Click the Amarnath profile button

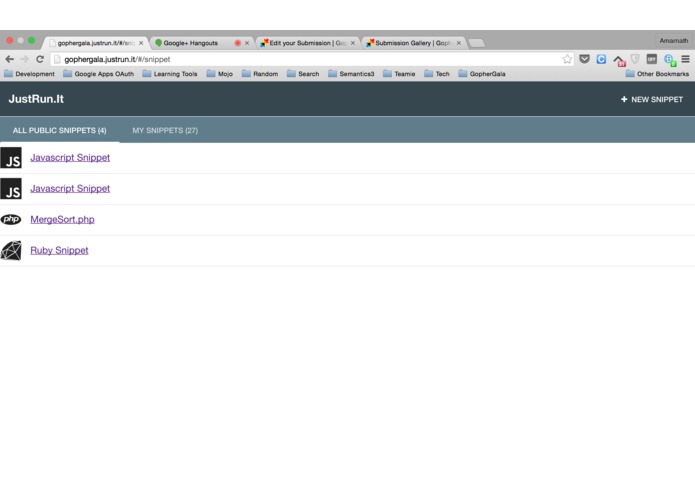pyautogui.click(x=673, y=40)
